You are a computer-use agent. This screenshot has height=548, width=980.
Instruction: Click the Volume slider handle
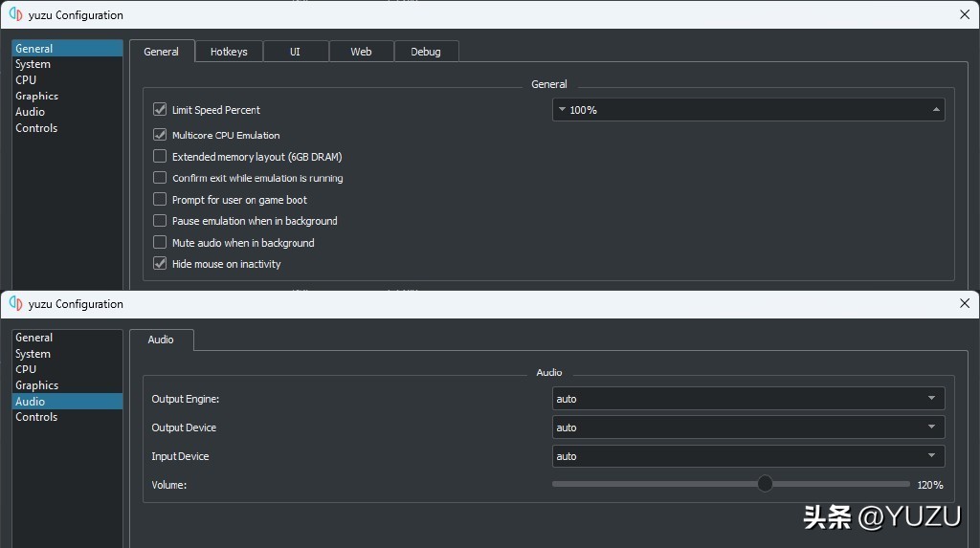(765, 484)
